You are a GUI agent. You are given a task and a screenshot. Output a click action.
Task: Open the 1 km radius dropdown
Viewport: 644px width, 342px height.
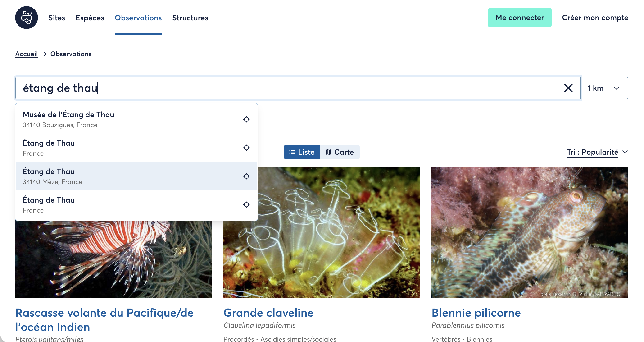[605, 88]
